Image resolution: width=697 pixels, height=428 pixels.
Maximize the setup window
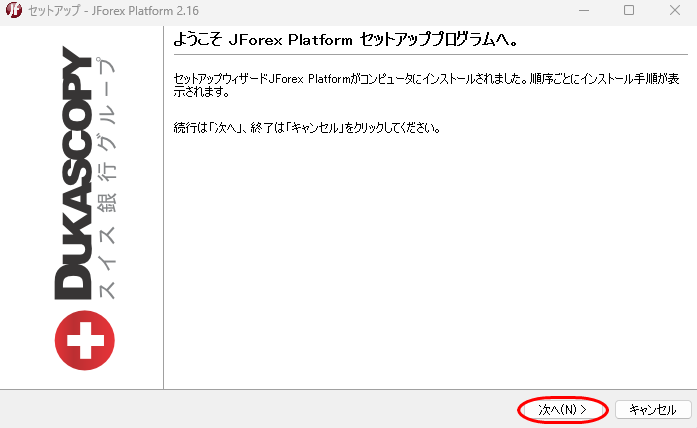(x=629, y=11)
